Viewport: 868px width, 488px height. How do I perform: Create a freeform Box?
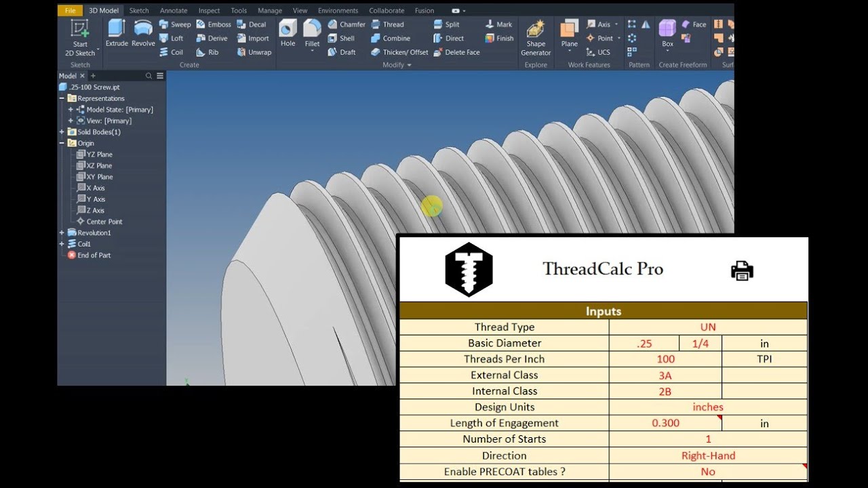click(668, 34)
